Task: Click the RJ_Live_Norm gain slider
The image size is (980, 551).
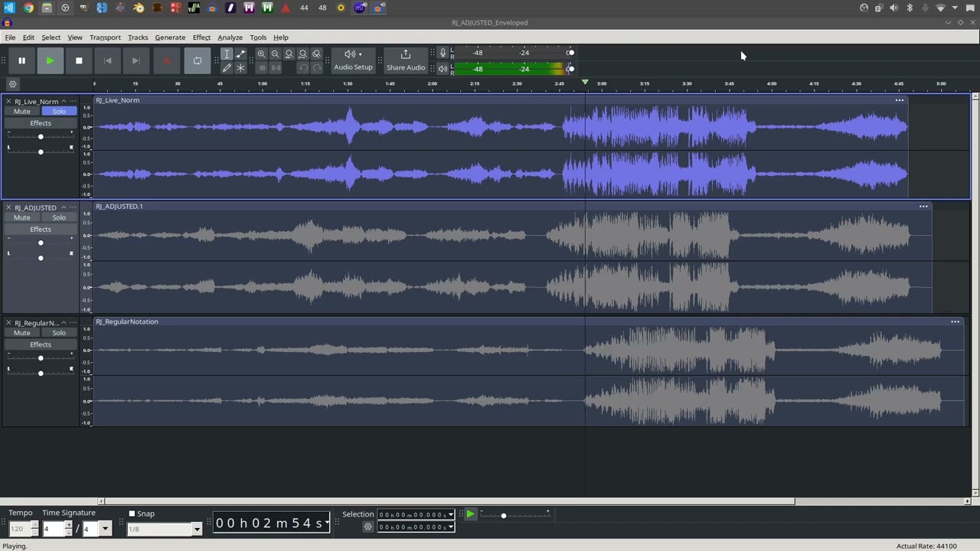Action: [x=41, y=137]
